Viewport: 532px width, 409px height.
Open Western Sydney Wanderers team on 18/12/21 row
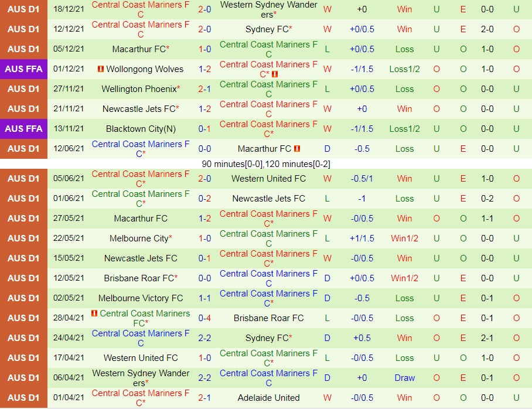[x=269, y=9]
